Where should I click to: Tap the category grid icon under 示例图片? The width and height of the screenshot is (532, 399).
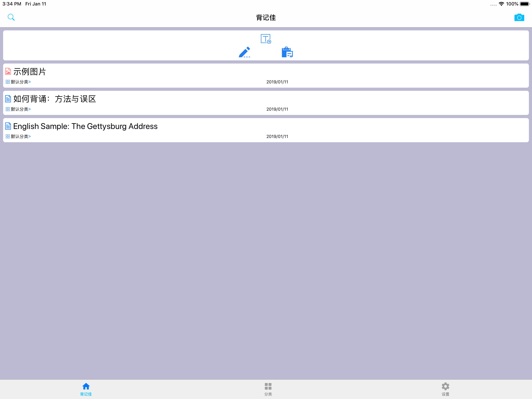[8, 82]
